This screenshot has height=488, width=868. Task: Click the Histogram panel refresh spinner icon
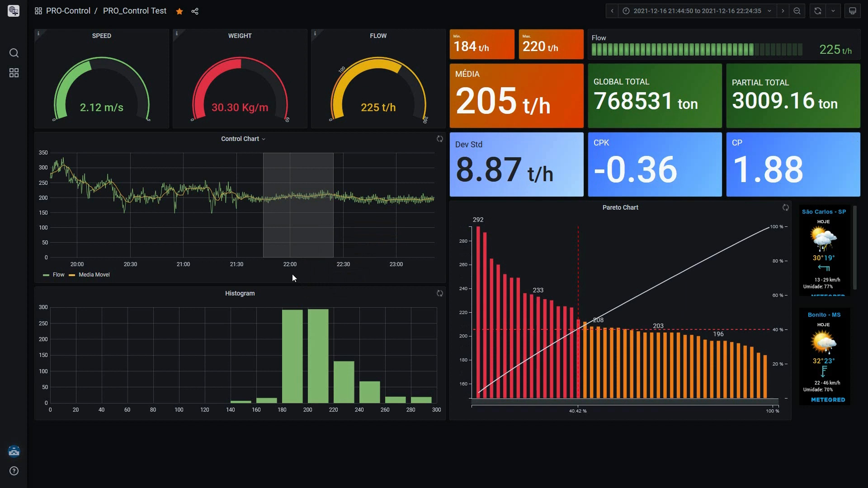(x=440, y=293)
